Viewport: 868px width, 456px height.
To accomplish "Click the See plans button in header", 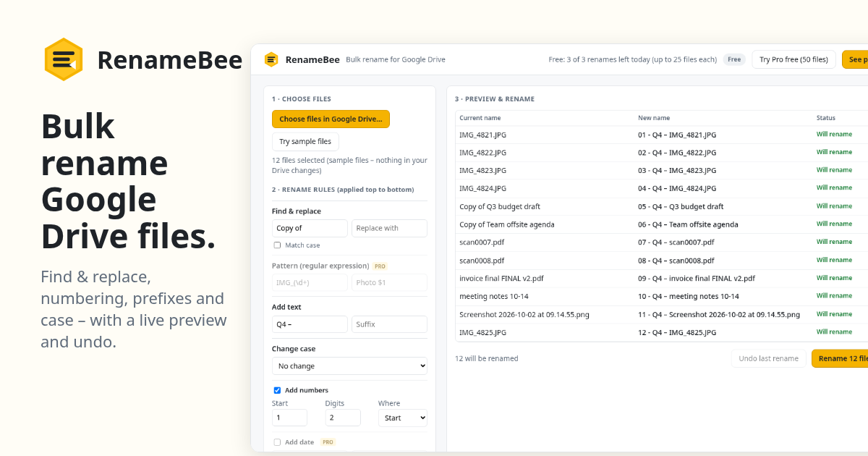I will 855,59.
